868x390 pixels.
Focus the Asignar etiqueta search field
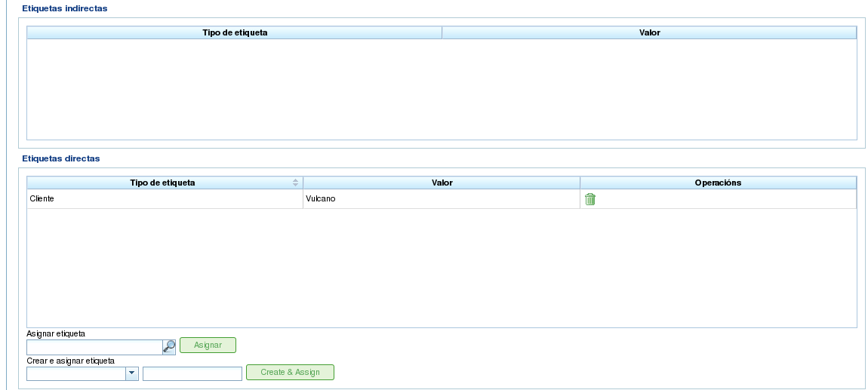click(x=94, y=348)
